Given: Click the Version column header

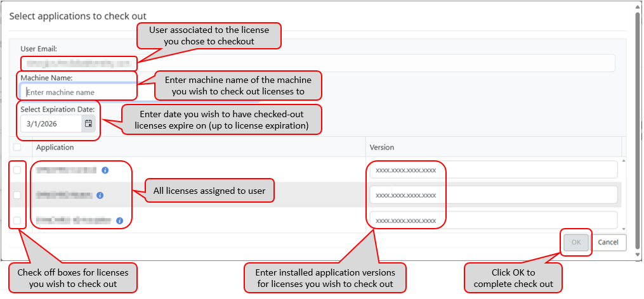Looking at the screenshot, I should (382, 147).
